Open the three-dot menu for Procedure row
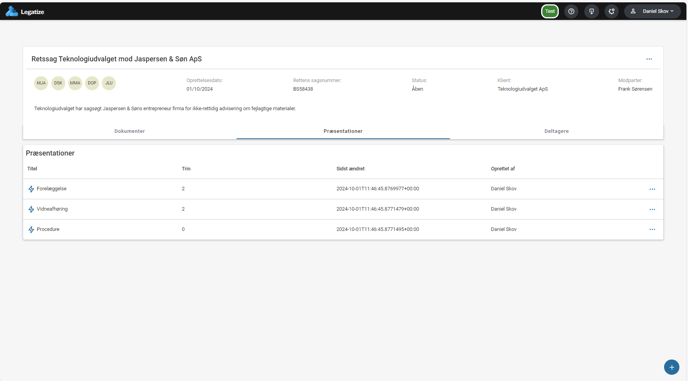The height and width of the screenshot is (381, 688). pos(652,230)
